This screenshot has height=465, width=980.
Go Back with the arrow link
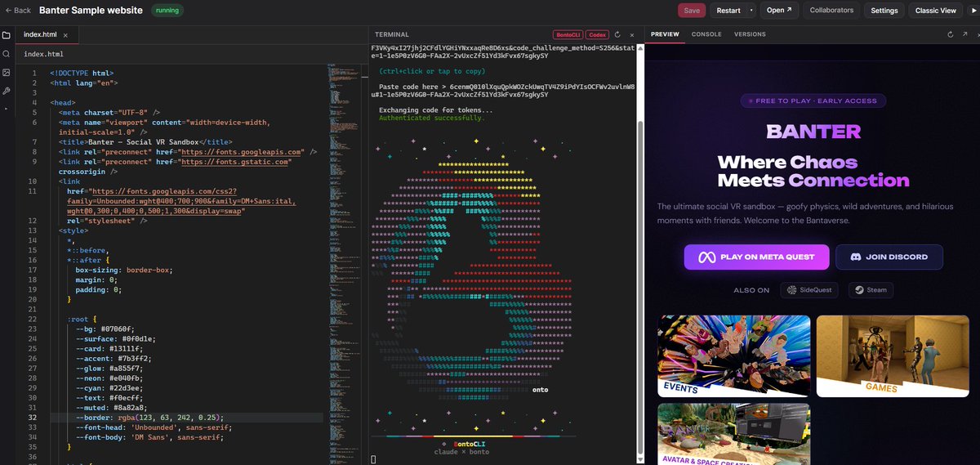[x=18, y=11]
